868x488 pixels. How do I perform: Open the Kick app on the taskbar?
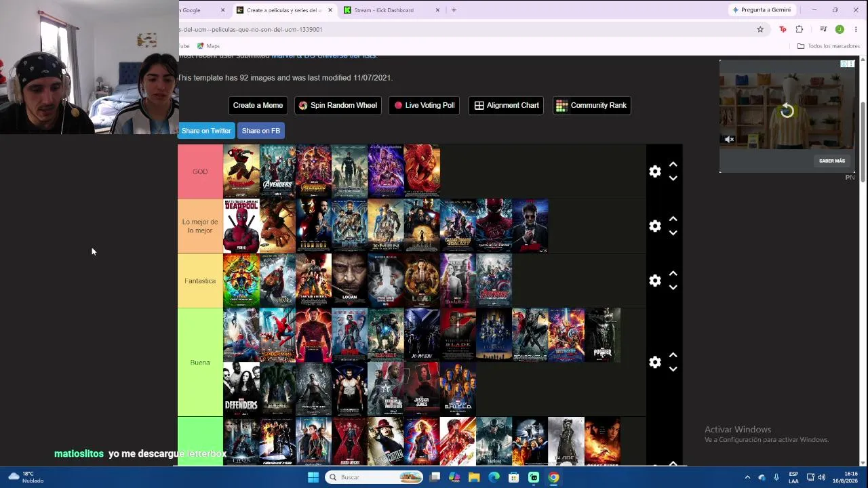(x=534, y=477)
